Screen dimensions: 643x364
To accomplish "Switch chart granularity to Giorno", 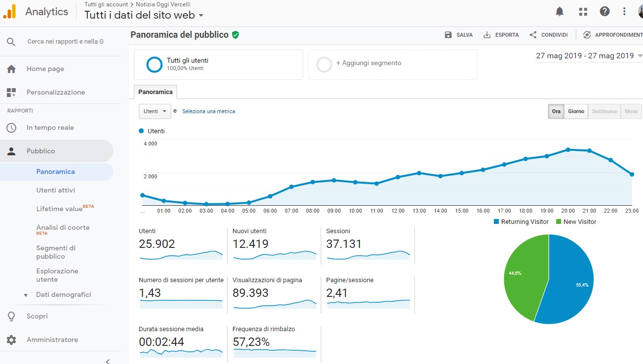I will (x=576, y=111).
